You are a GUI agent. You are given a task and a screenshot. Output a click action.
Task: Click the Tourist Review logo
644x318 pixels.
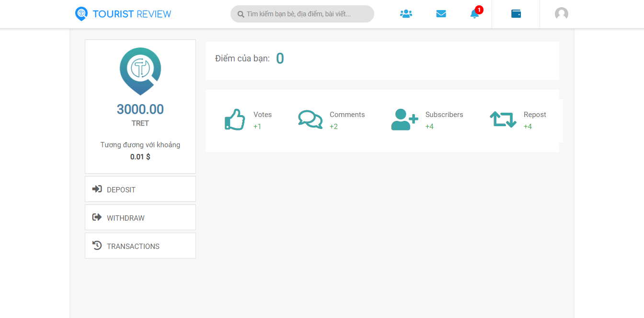coord(81,14)
